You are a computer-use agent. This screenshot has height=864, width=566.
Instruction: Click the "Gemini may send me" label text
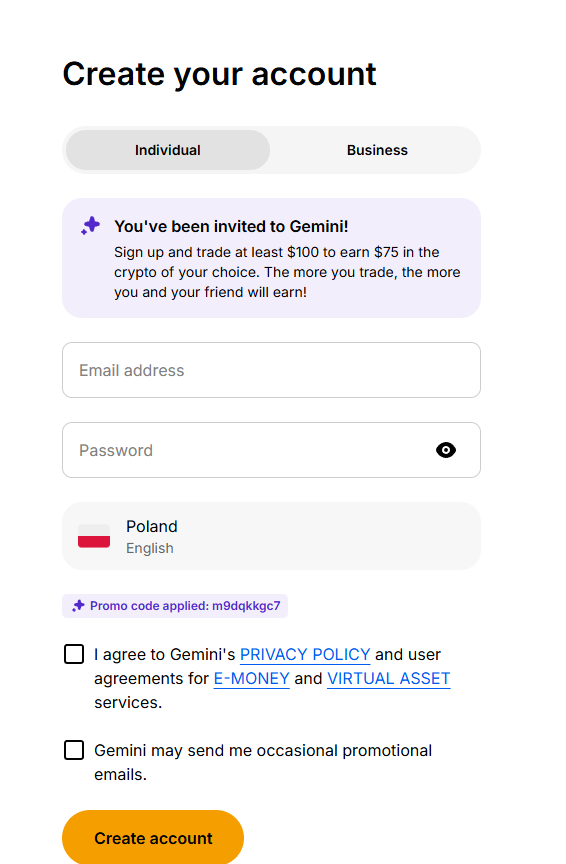pyautogui.click(x=263, y=762)
